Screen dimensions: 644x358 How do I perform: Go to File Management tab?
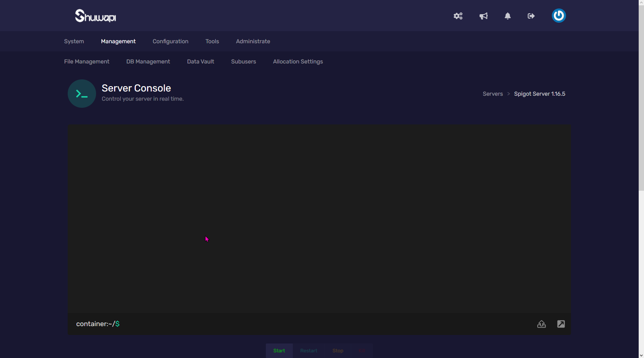(86, 62)
